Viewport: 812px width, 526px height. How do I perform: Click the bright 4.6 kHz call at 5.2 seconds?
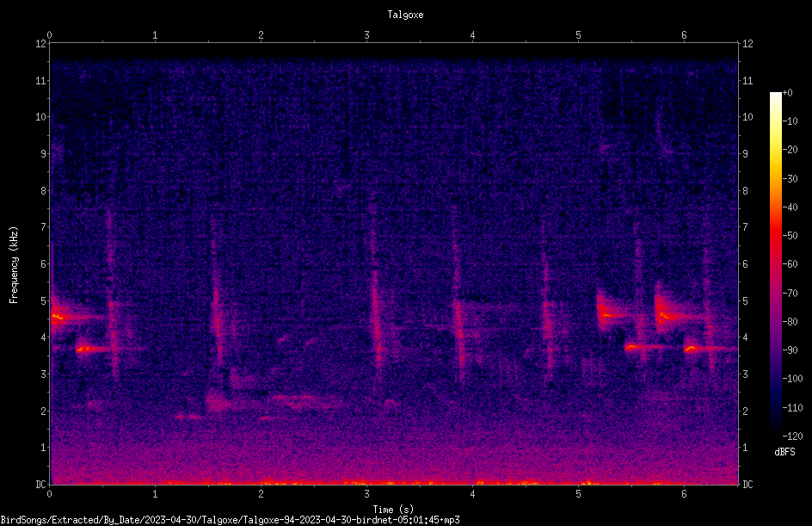tap(611, 314)
